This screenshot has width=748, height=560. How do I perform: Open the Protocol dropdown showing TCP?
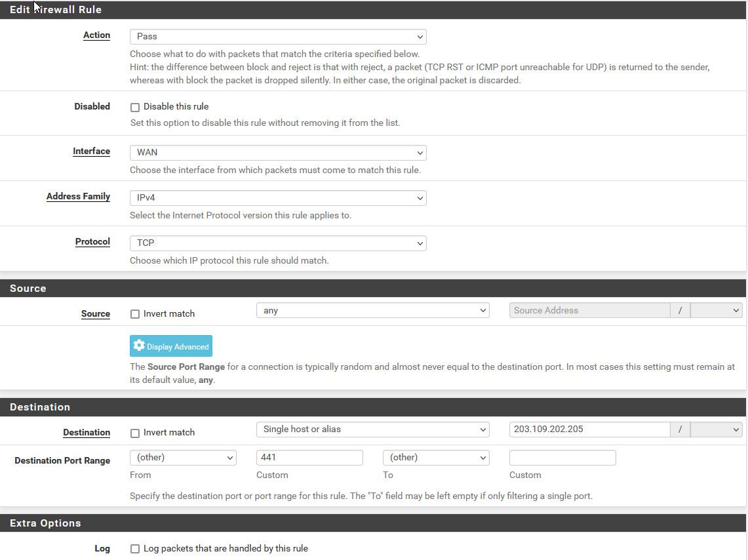tap(278, 243)
